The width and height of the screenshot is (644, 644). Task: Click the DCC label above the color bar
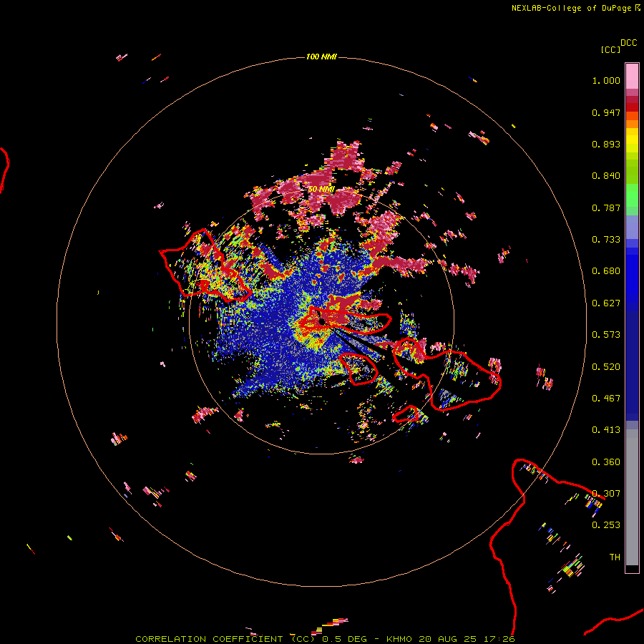point(628,43)
